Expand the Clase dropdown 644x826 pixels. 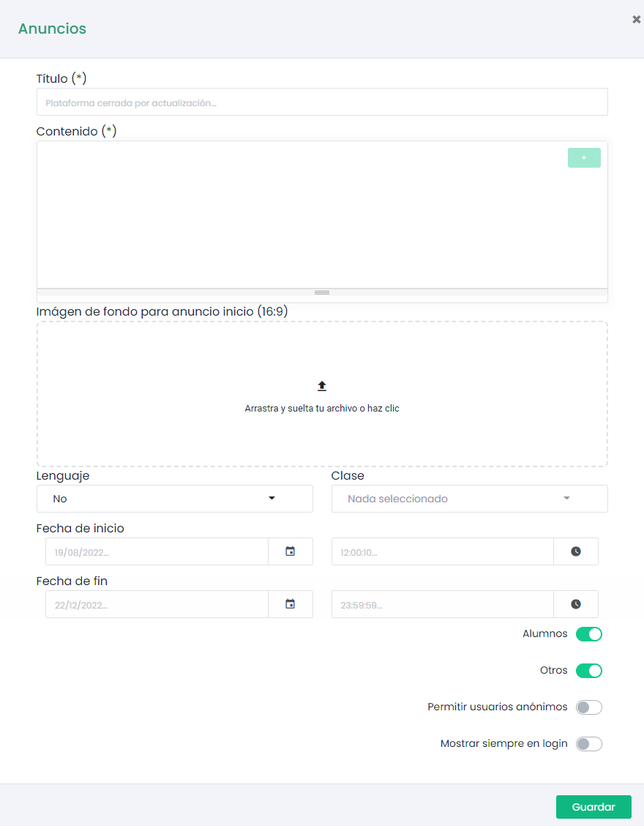tap(469, 499)
